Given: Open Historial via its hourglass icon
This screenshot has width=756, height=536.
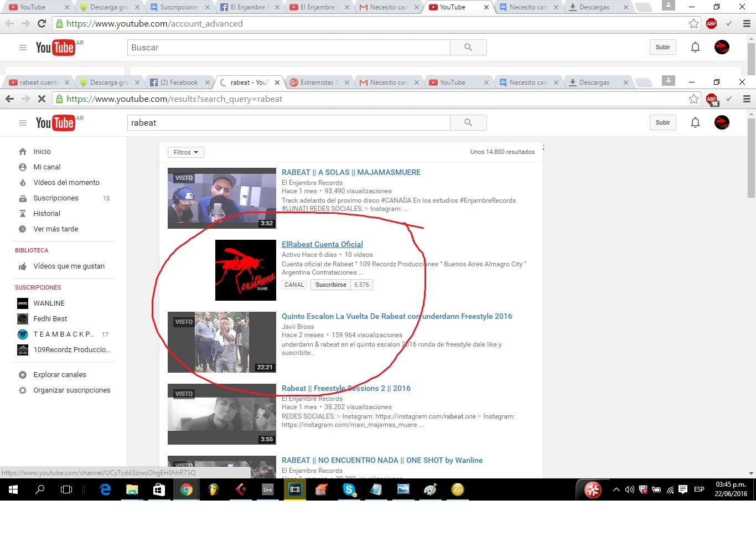Looking at the screenshot, I should click(23, 214).
